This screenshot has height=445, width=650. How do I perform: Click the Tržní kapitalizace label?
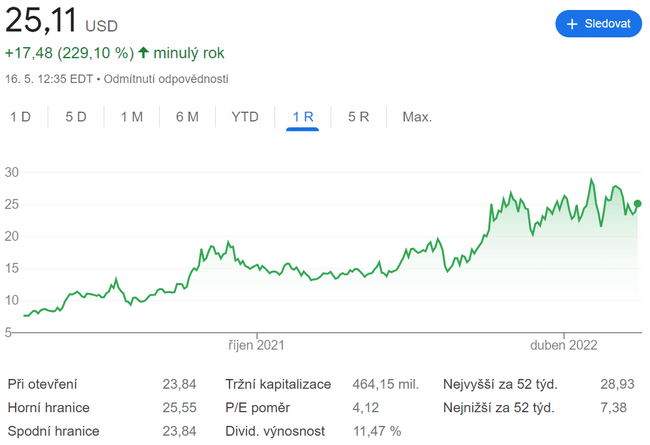coord(279,384)
